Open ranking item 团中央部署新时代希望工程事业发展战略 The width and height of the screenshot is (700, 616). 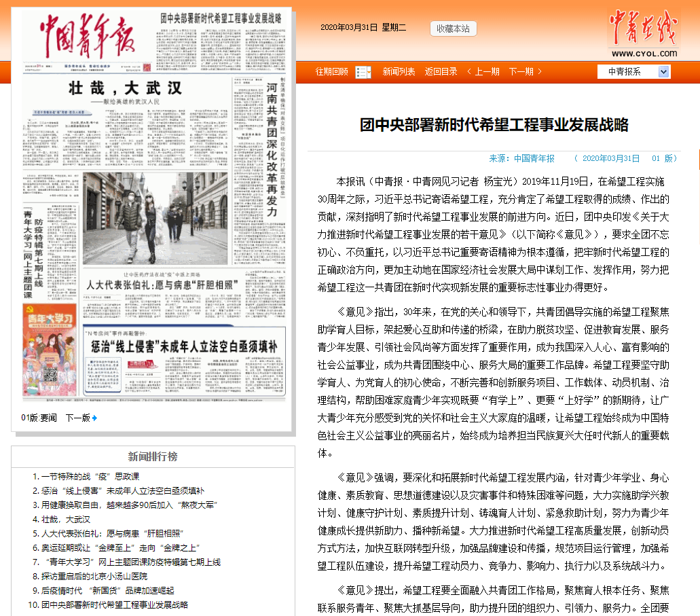coord(115,605)
